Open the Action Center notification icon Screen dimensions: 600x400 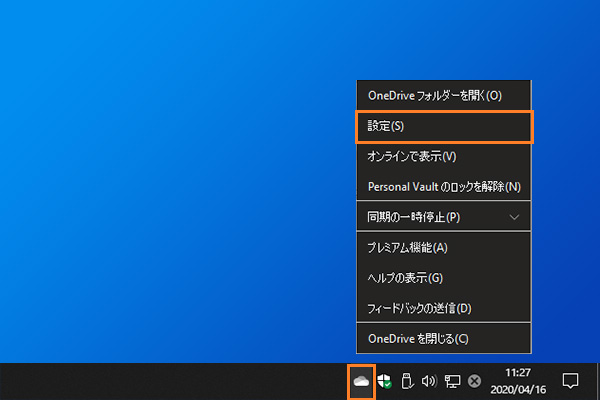570,381
